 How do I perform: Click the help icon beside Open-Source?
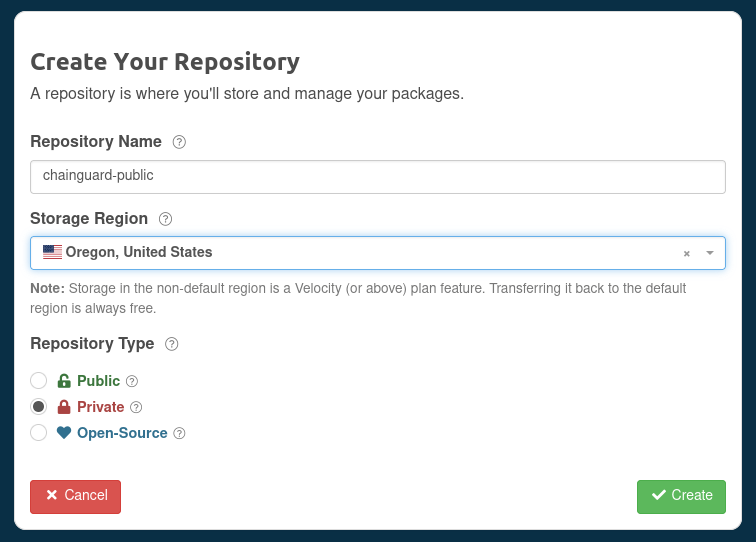pyautogui.click(x=179, y=434)
